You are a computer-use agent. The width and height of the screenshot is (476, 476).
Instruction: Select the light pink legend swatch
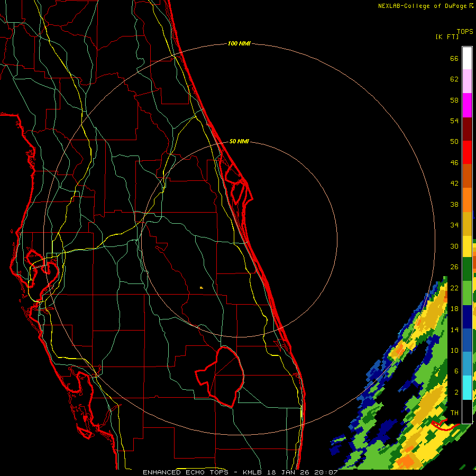pos(467,81)
